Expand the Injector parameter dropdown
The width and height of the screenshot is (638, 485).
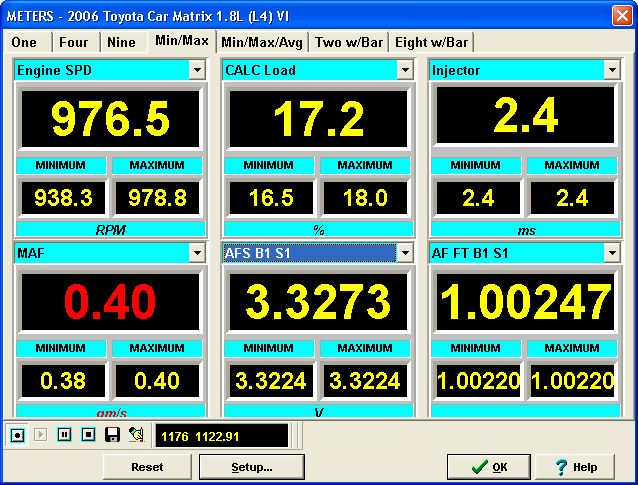611,70
